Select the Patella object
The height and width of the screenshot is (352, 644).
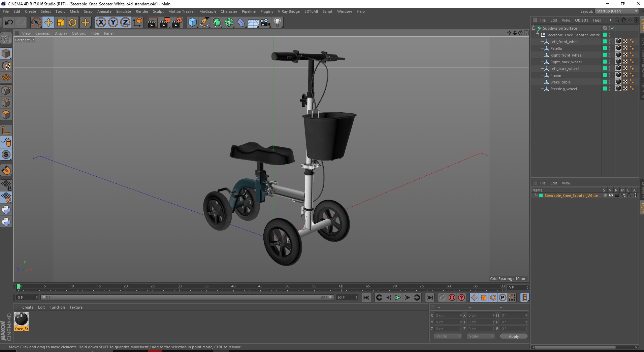point(556,48)
